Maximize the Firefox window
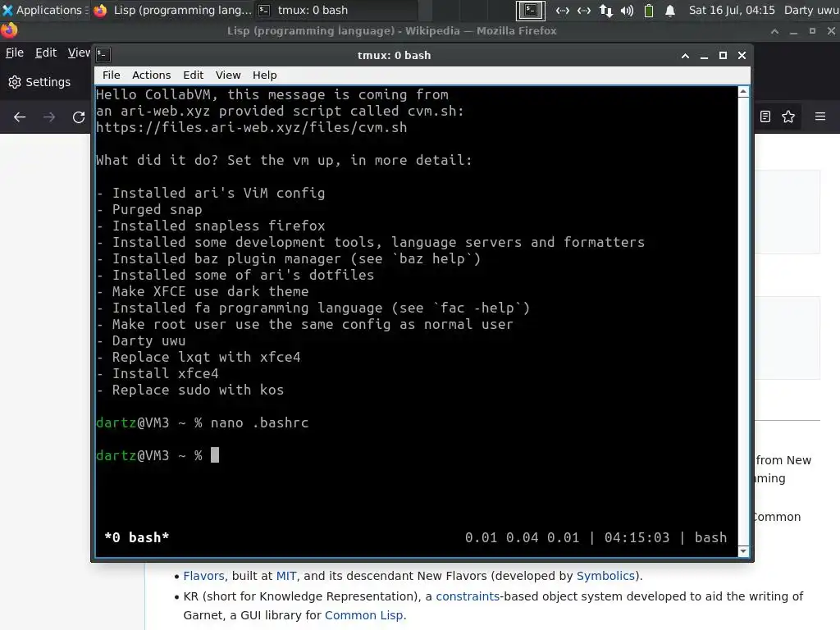 point(813,31)
